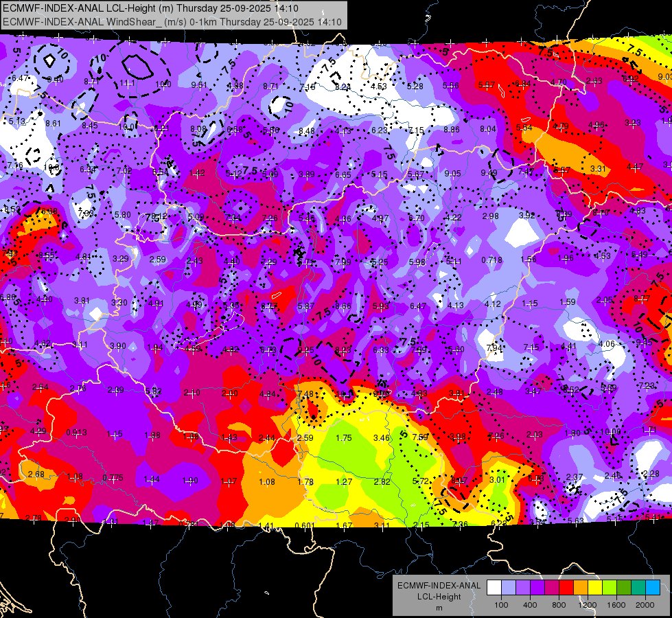Click the violet legend swatch ending at 600
The image size is (672, 618).
[x=537, y=588]
